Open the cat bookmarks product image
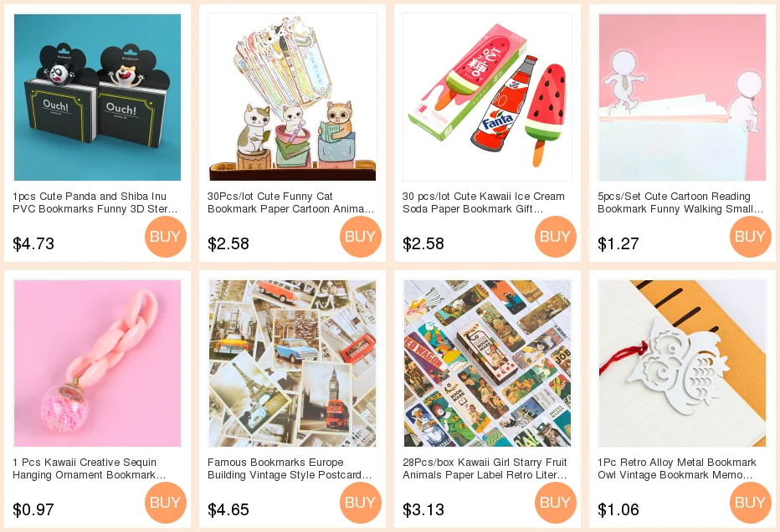This screenshot has width=780, height=532. pyautogui.click(x=293, y=97)
